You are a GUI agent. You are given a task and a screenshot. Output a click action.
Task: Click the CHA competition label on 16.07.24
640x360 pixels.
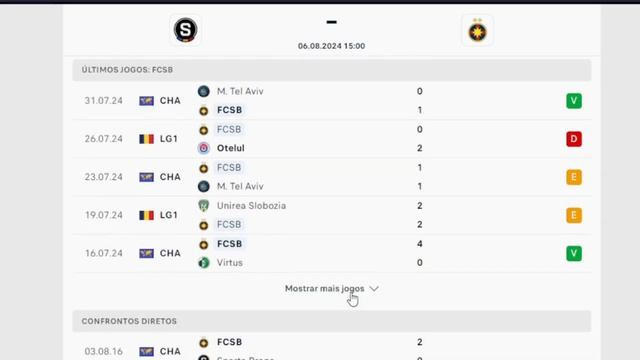[170, 253]
